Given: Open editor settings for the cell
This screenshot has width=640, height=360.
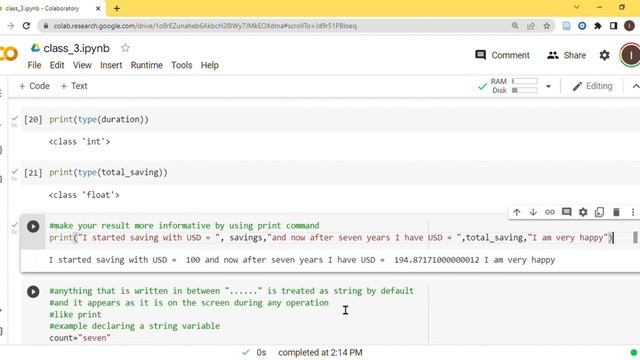Looking at the screenshot, I should 583,212.
